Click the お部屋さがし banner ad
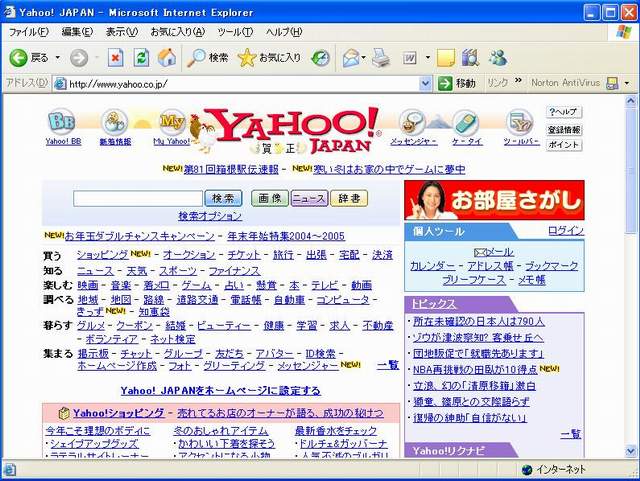The height and width of the screenshot is (481, 640). 494,200
